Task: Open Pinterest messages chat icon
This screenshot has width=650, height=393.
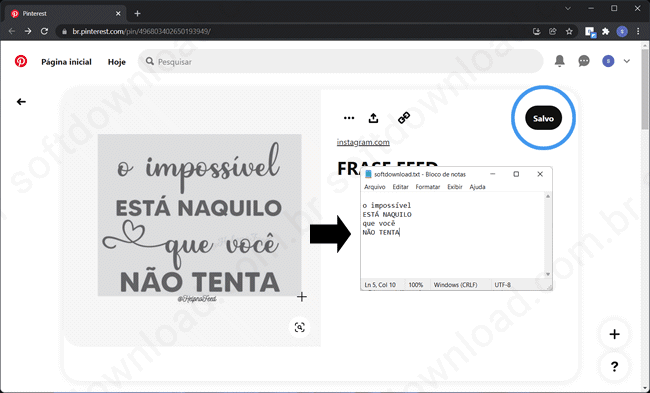Action: 584,61
